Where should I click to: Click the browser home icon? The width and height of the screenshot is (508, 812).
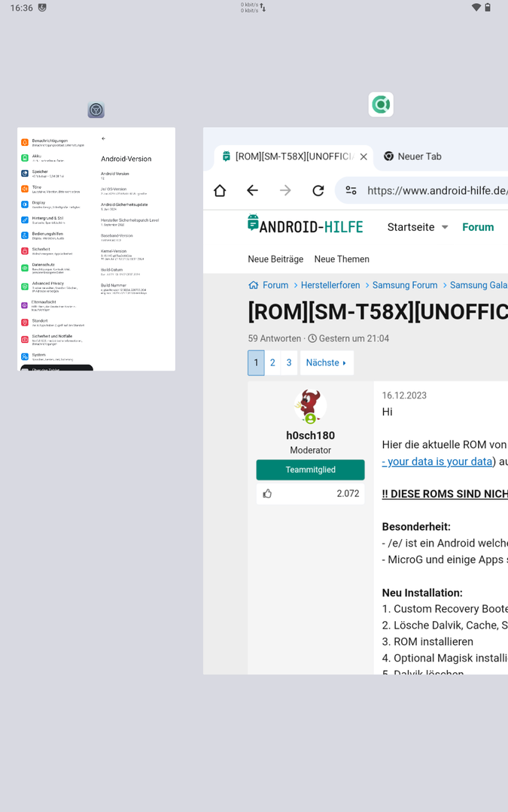coord(220,190)
